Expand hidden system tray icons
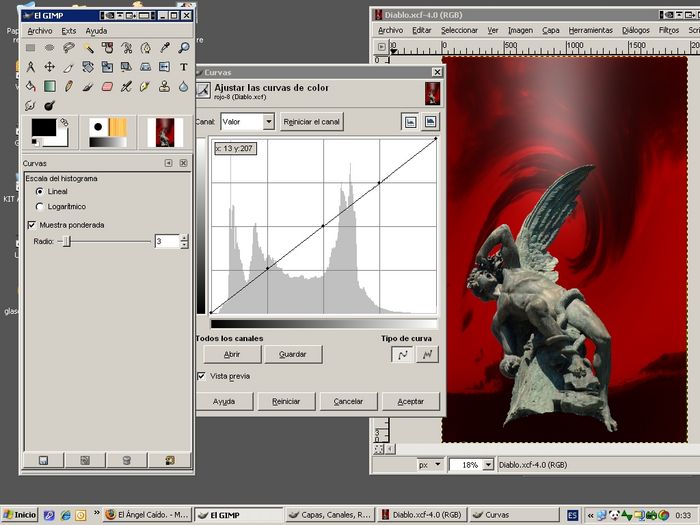The image size is (700, 525). point(590,515)
